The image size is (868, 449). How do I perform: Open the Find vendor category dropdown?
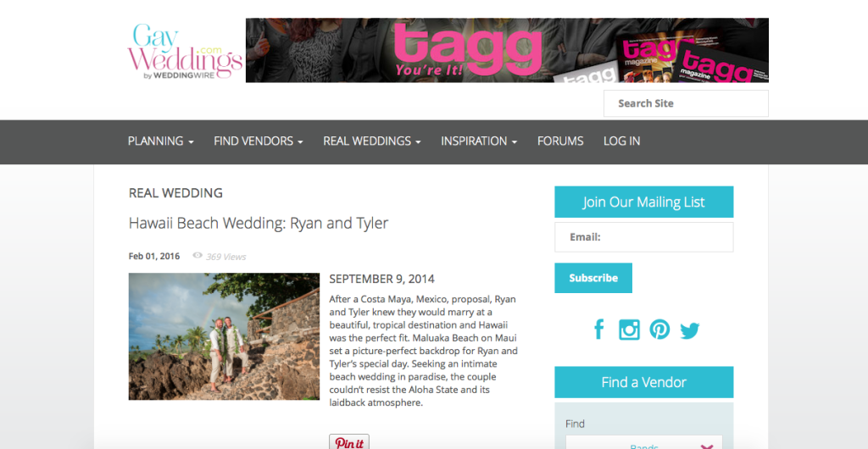click(x=644, y=442)
